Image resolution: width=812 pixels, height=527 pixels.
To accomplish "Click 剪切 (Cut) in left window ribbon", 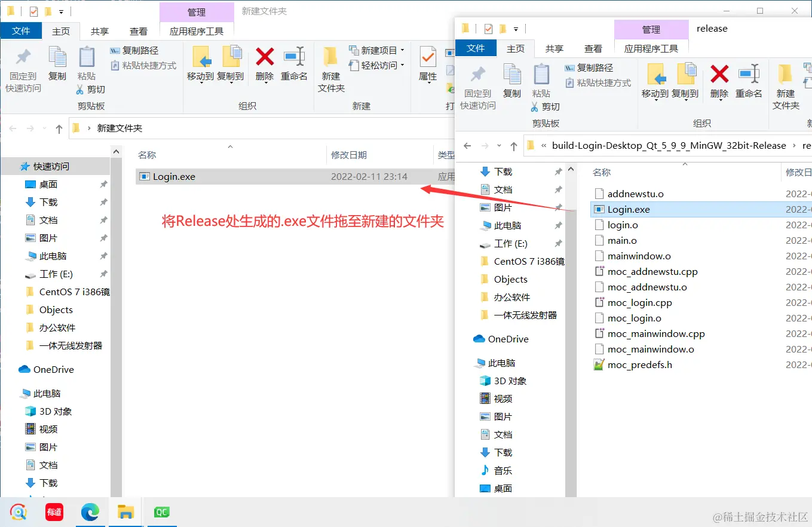I will [x=91, y=89].
